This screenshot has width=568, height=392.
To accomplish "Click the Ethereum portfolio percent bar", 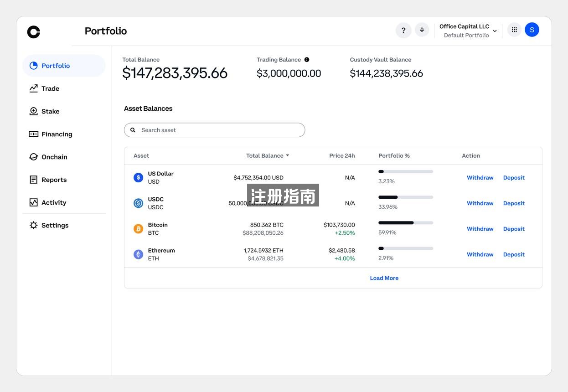I will pyautogui.click(x=406, y=248).
